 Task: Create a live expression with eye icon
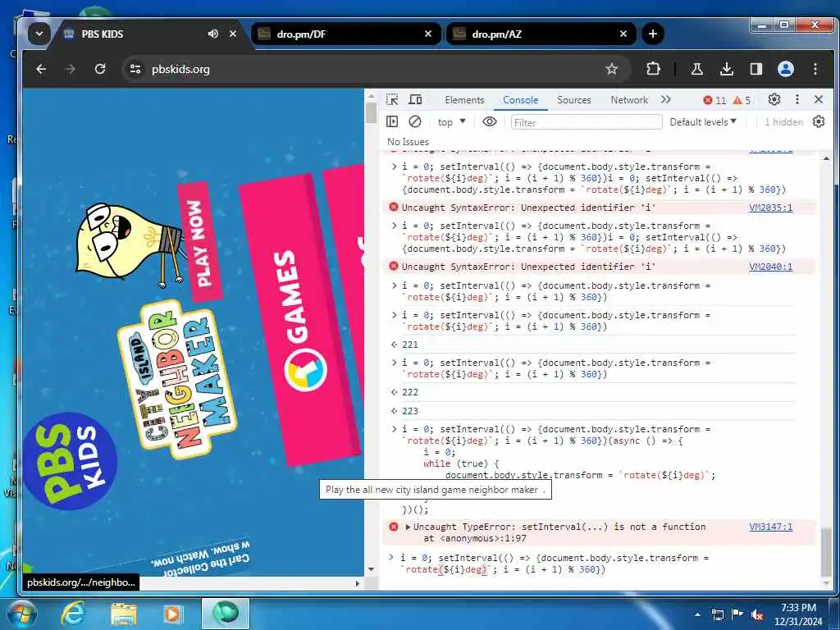point(489,121)
